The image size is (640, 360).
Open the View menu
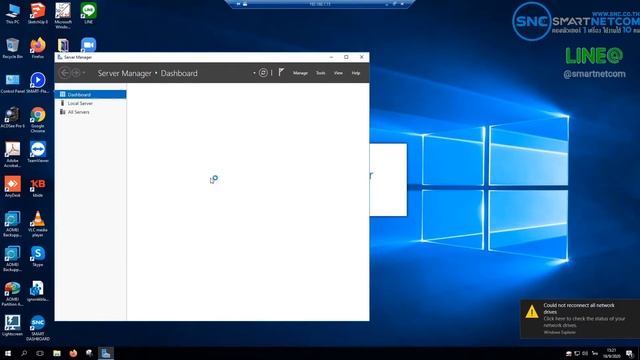(338, 73)
